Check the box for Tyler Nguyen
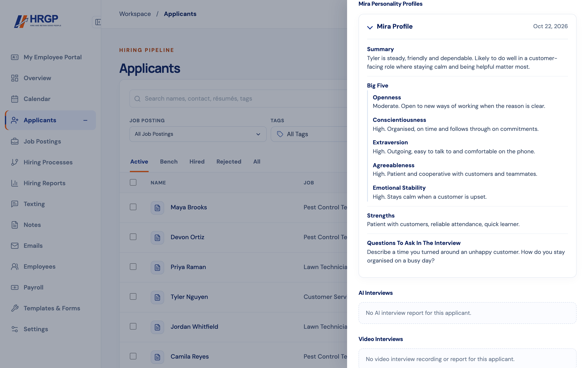The image size is (588, 368). coord(133,296)
